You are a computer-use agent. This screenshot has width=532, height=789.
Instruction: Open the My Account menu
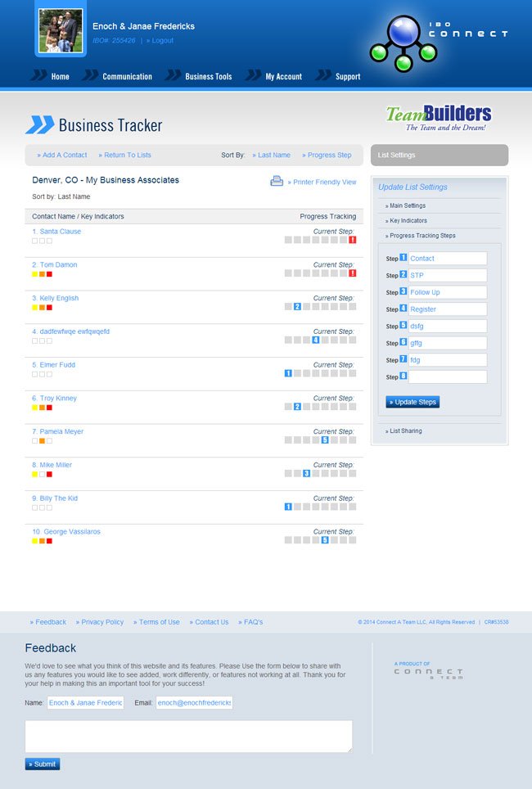(283, 77)
